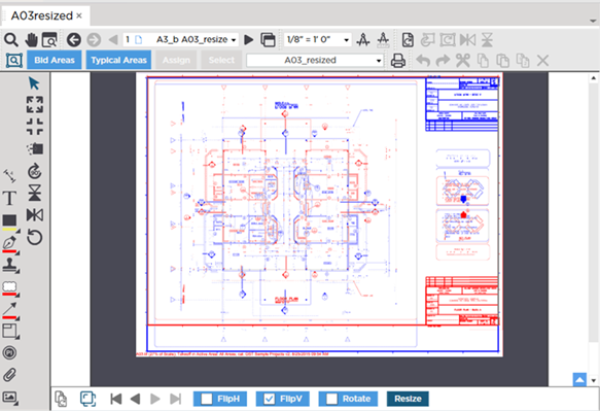Select the arrow line tool
The height and width of the screenshot is (411, 600).
point(10,311)
